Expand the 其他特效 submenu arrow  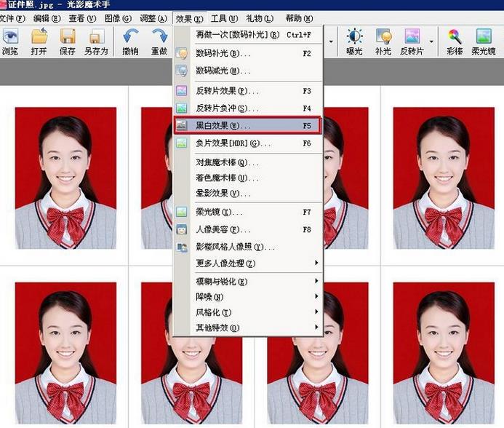(x=316, y=328)
